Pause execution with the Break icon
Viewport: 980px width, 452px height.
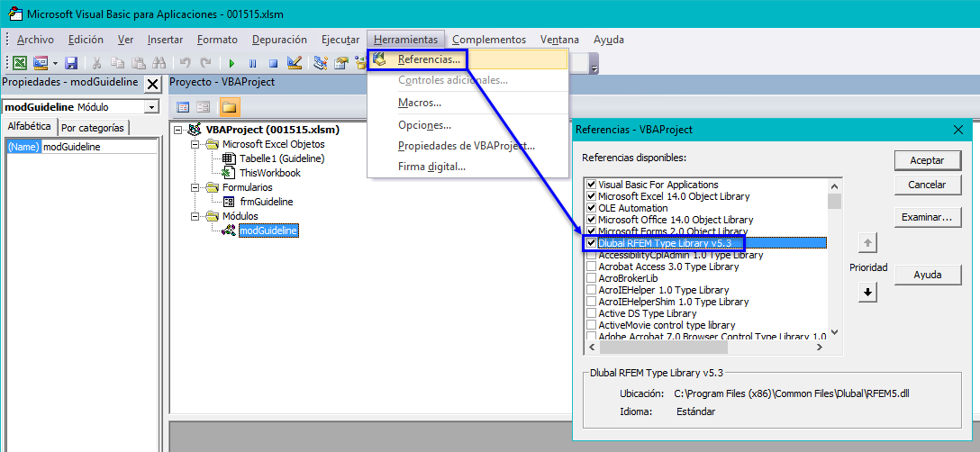252,63
